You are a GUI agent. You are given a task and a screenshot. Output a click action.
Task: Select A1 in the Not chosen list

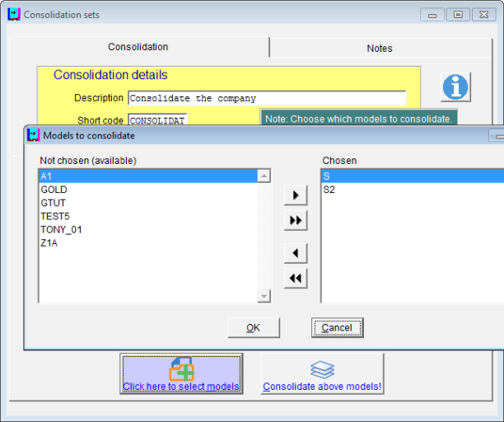click(148, 176)
